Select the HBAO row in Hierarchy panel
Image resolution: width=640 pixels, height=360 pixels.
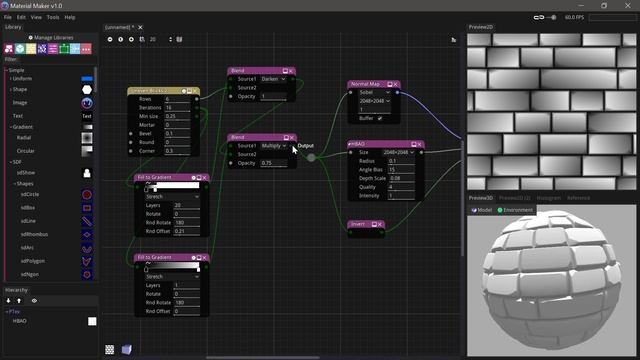tap(51, 321)
